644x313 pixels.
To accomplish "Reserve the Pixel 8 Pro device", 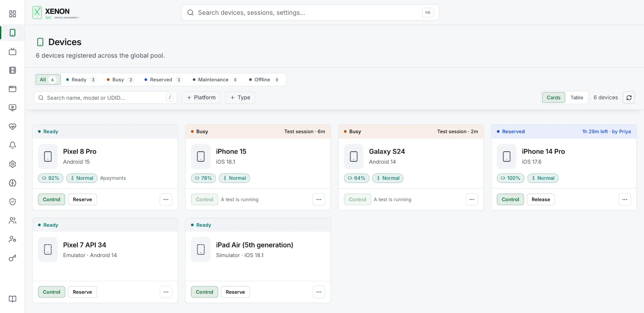I will [x=83, y=200].
